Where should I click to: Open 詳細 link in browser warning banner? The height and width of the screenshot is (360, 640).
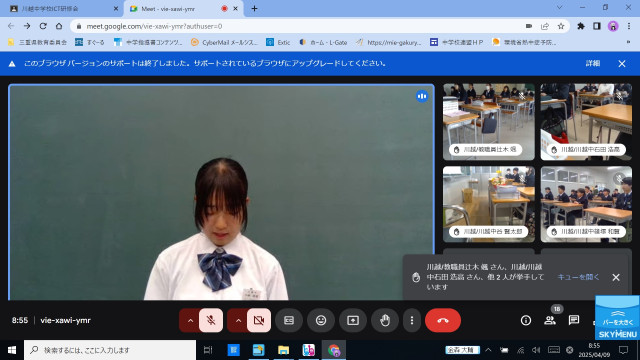point(593,63)
